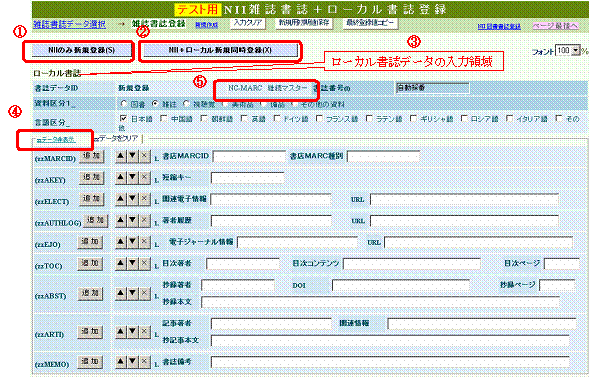Select the 視聴覚 material type radio
Viewport: 589px width, 377px height.
(186, 103)
